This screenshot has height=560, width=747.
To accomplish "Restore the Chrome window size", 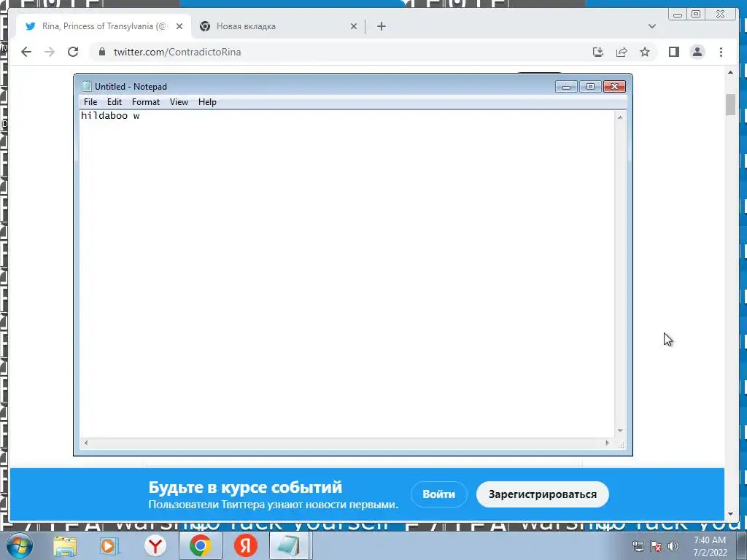I will tap(695, 15).
